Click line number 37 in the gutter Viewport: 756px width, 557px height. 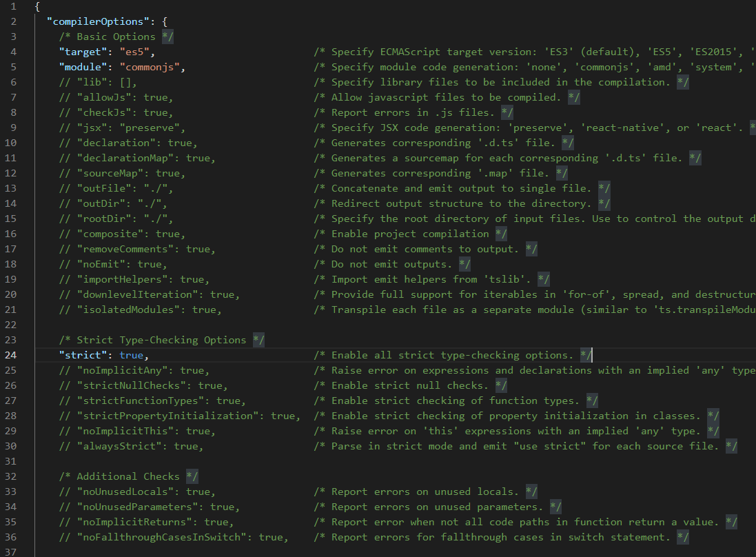point(10,552)
